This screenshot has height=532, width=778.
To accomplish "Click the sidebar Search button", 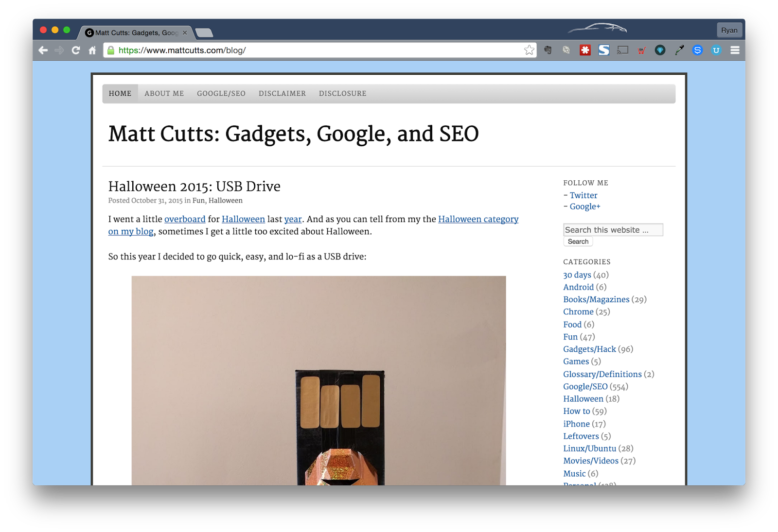I will click(x=578, y=241).
